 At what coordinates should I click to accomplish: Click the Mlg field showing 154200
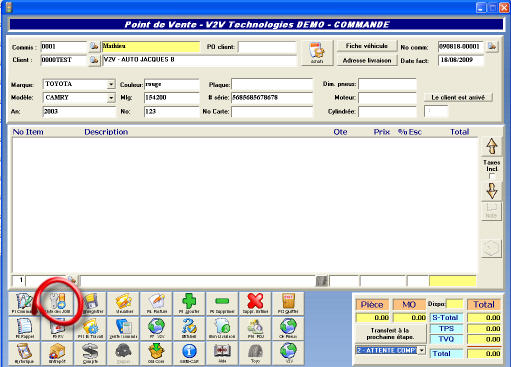172,98
